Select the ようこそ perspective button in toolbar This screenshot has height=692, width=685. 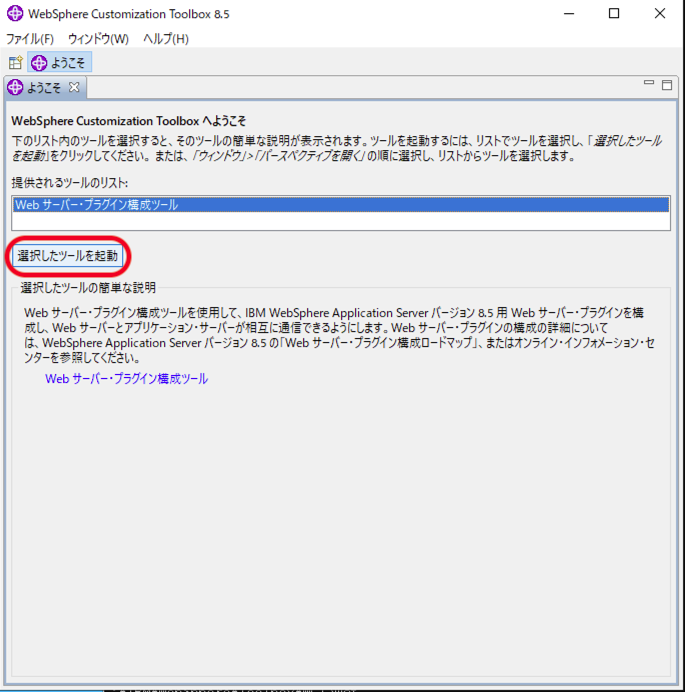tap(60, 62)
